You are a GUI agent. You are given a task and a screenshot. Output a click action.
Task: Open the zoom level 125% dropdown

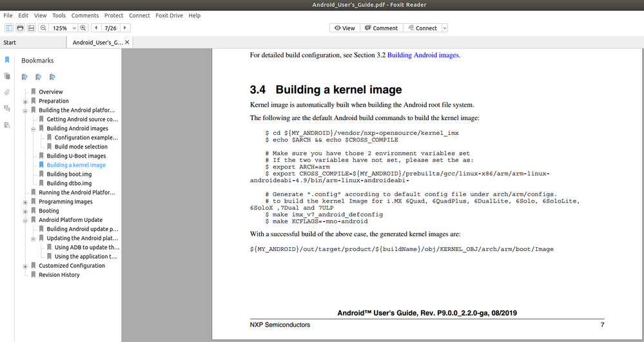(74, 28)
